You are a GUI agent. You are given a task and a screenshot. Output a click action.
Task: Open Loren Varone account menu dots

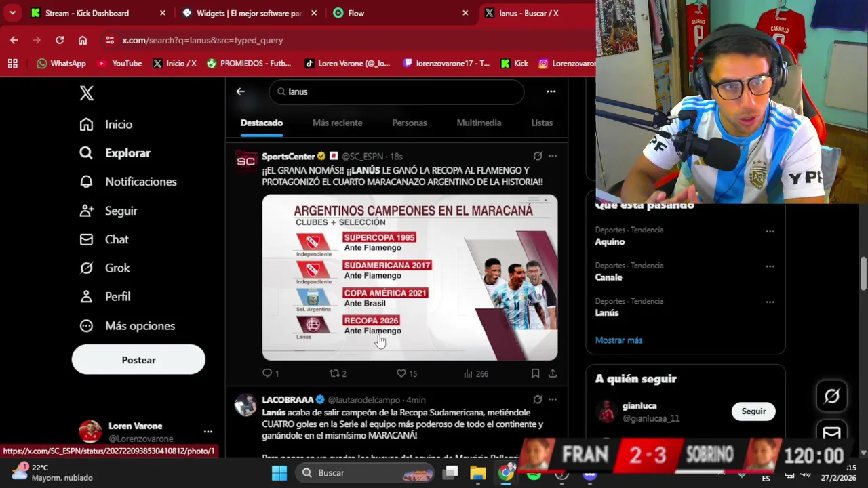[x=208, y=432]
